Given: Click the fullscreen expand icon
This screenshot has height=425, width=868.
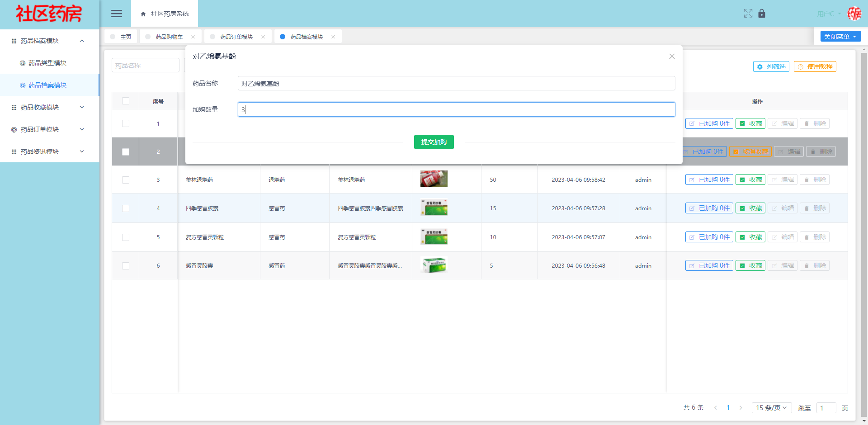Looking at the screenshot, I should (x=748, y=14).
